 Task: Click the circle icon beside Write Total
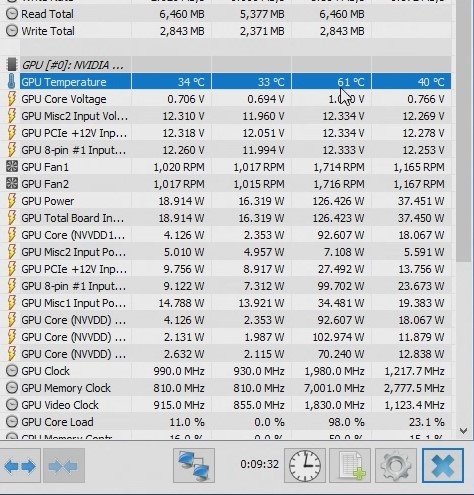(x=12, y=31)
